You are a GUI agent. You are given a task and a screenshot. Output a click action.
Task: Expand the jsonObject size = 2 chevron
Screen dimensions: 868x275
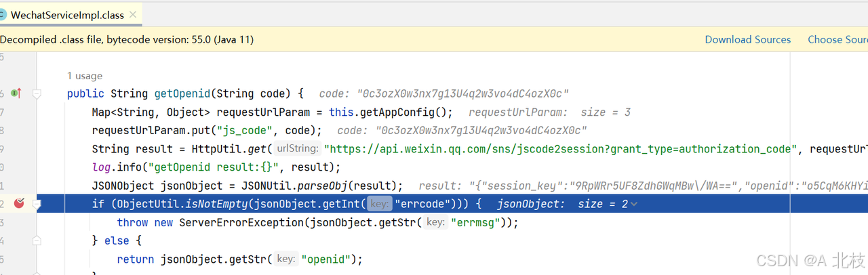tap(633, 204)
